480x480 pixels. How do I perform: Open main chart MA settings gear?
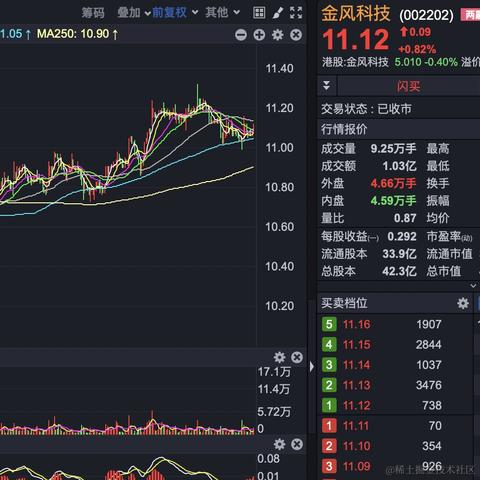(x=278, y=35)
